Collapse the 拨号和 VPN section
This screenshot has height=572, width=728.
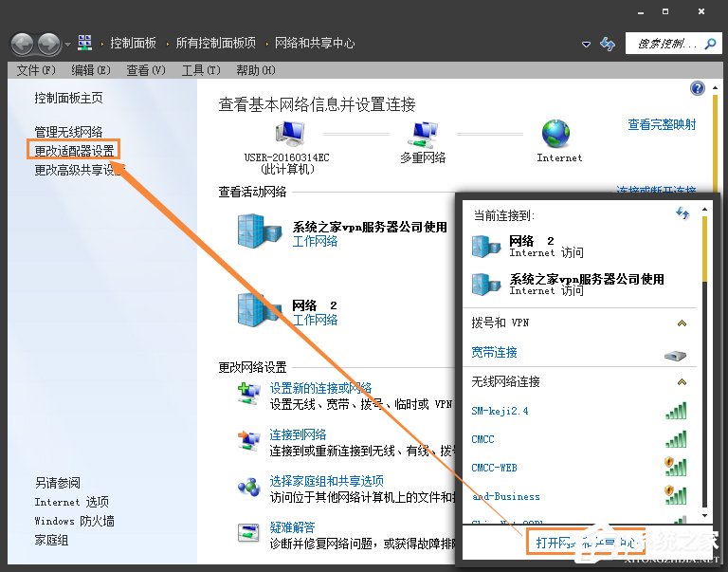click(681, 323)
